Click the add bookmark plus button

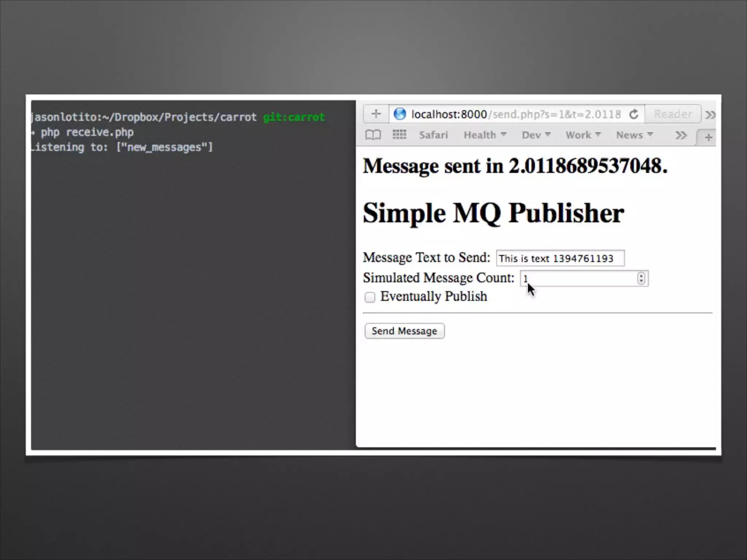[376, 114]
